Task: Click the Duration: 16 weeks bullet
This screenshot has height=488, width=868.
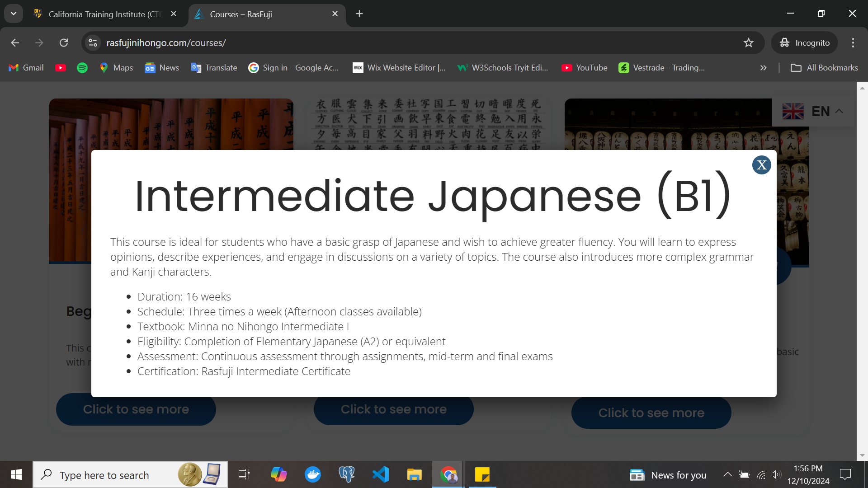Action: 184,296
